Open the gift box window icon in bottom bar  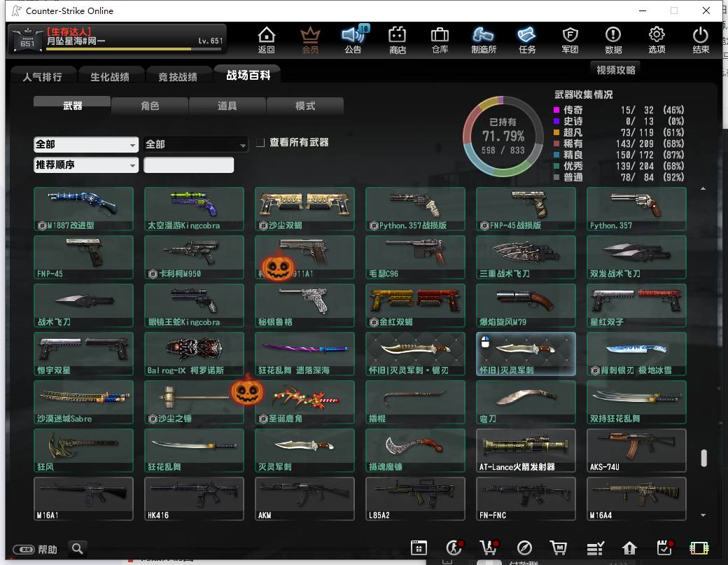[x=419, y=547]
